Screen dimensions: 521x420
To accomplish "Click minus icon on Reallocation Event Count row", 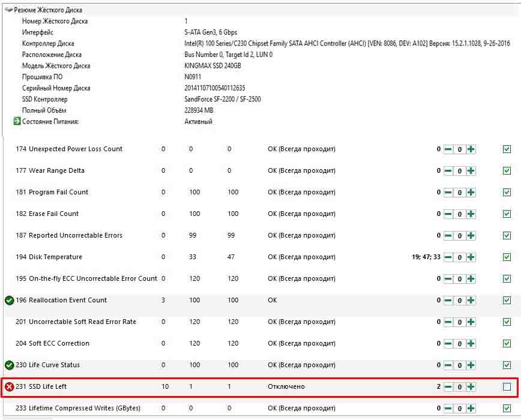I will coord(448,301).
